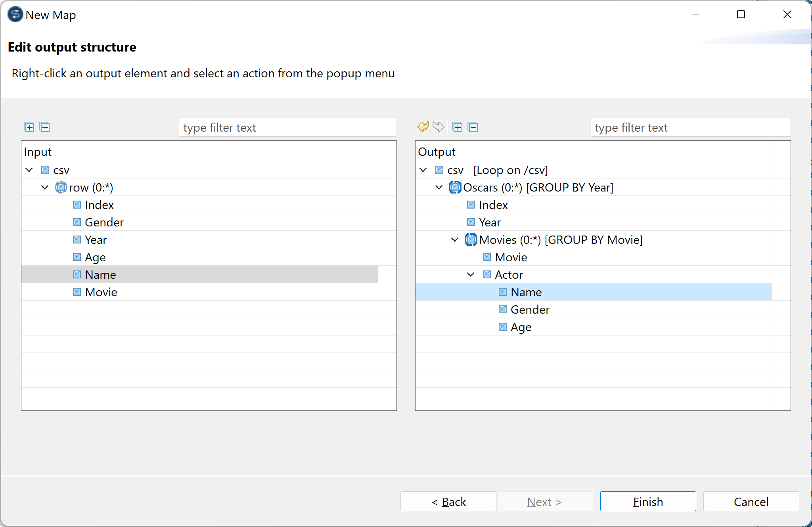Image resolution: width=812 pixels, height=527 pixels.
Task: Click the Finish button
Action: (647, 502)
